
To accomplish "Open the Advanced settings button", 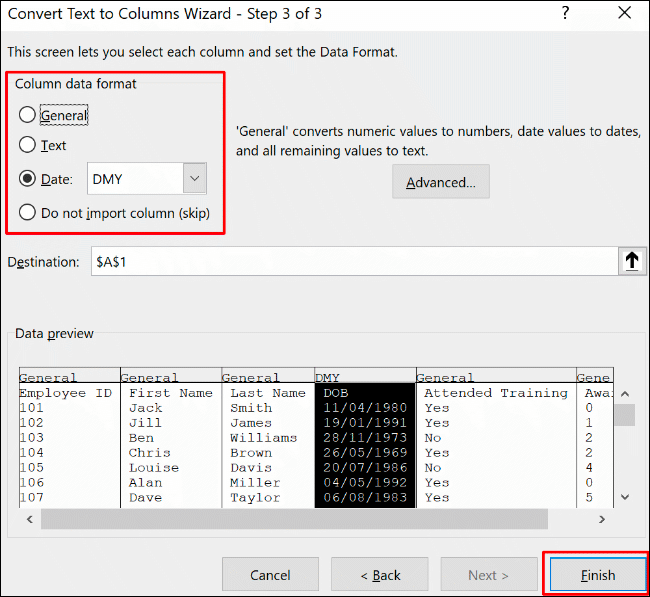I will point(440,182).
